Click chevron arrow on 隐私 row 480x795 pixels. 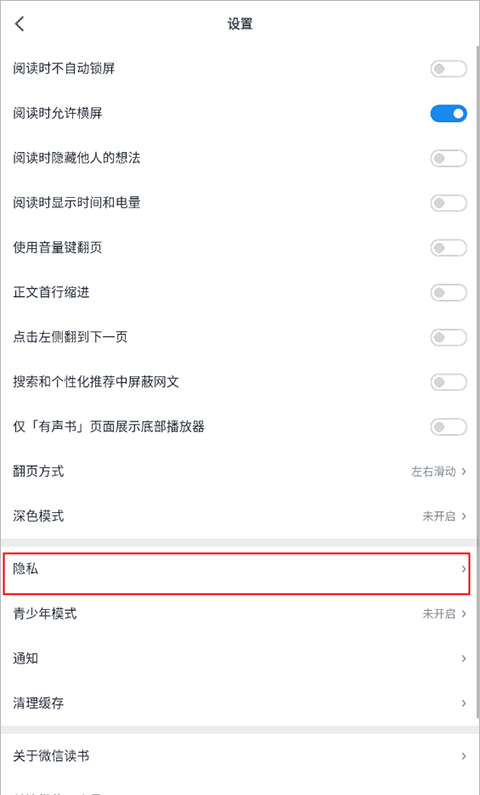pyautogui.click(x=463, y=569)
